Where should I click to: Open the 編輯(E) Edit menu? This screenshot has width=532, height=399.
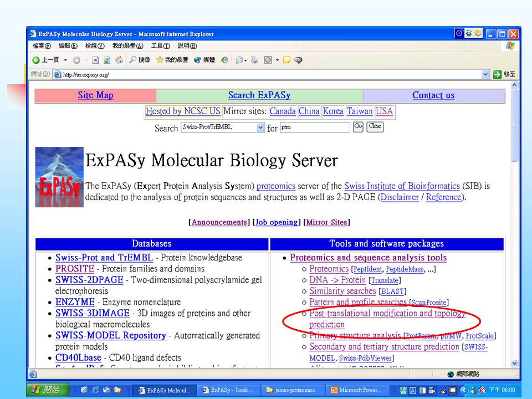coord(68,46)
